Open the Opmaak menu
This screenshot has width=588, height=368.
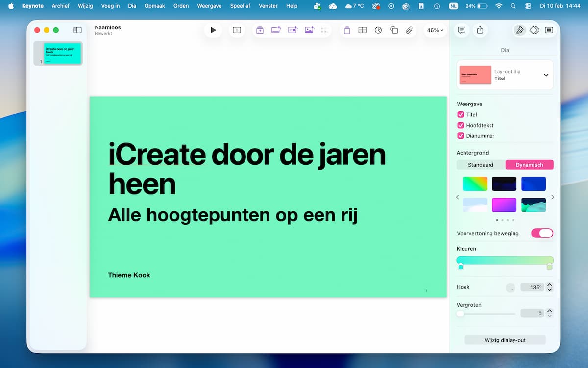tap(154, 6)
